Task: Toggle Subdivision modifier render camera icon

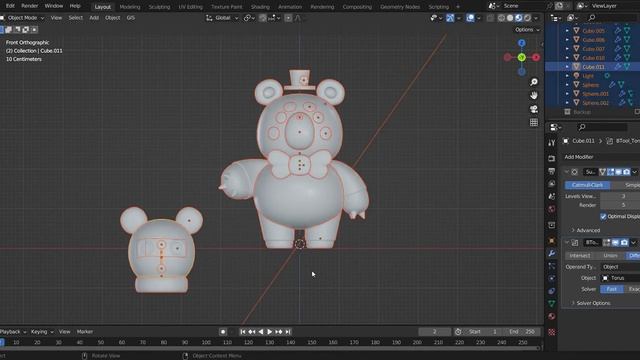Action: [627, 172]
